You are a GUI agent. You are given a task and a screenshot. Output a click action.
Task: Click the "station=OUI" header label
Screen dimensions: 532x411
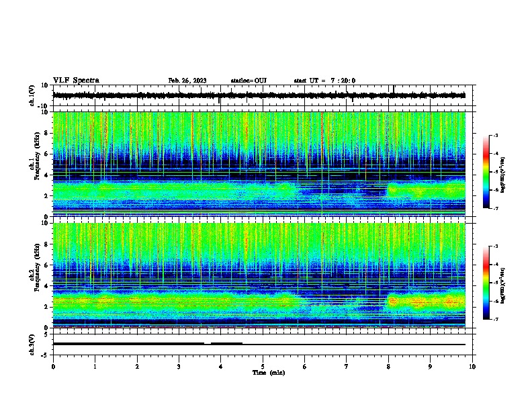click(249, 81)
